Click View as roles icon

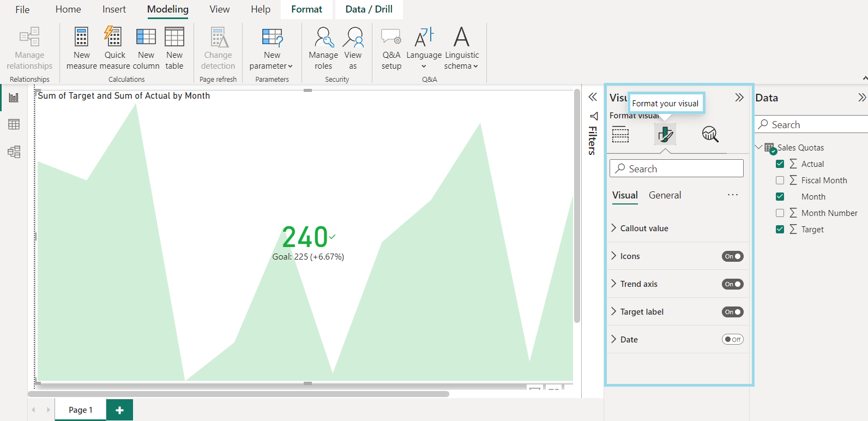(x=353, y=37)
